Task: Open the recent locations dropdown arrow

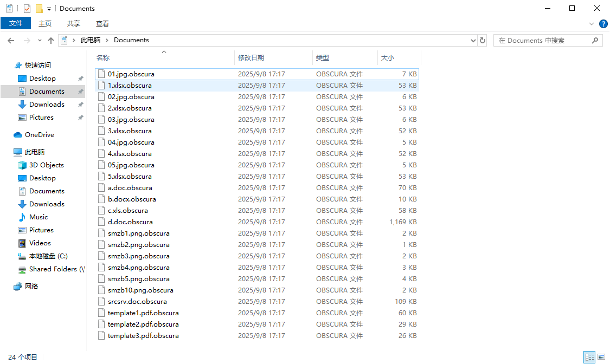Action: [x=40, y=41]
